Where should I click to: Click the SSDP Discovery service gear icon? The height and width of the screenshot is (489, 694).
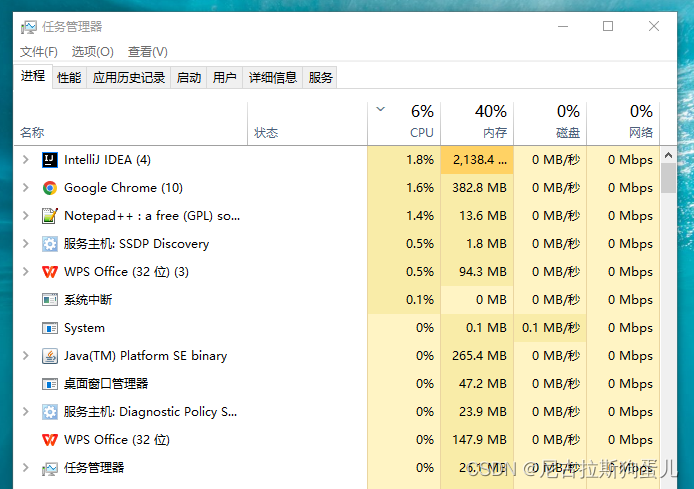point(50,244)
